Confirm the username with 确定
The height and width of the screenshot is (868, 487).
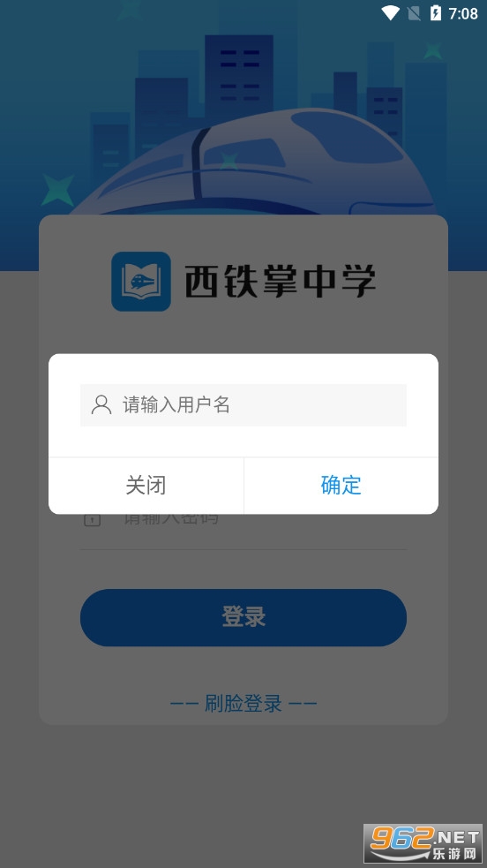(341, 486)
